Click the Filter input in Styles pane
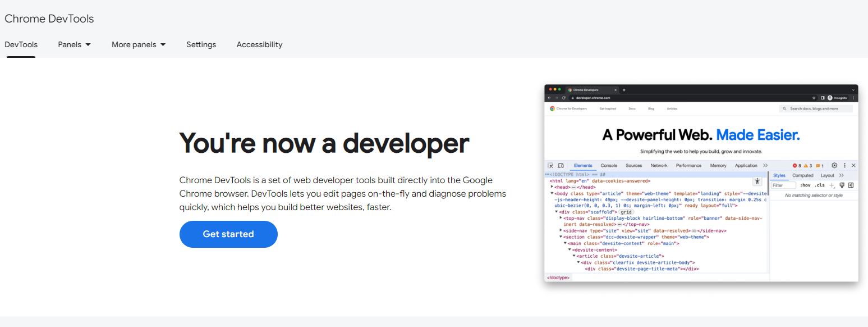868x327 pixels. click(x=783, y=185)
